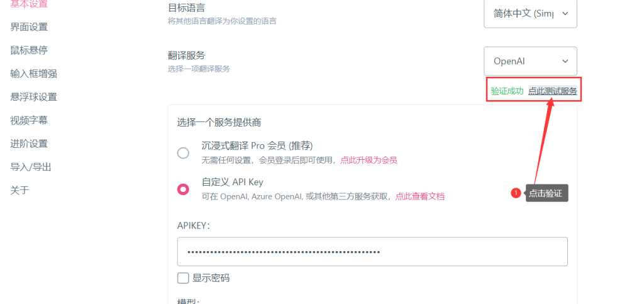Click the red numbered badge 1 annotation
644x304 pixels.
[516, 193]
